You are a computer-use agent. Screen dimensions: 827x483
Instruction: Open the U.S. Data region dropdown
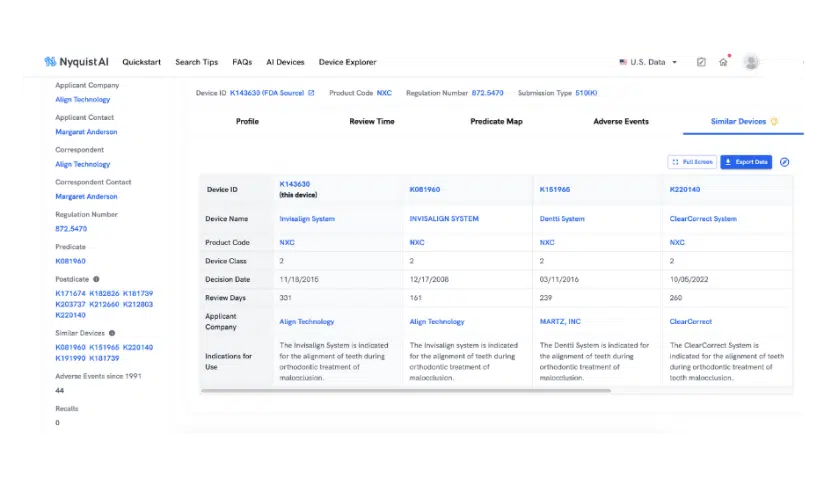[x=648, y=62]
